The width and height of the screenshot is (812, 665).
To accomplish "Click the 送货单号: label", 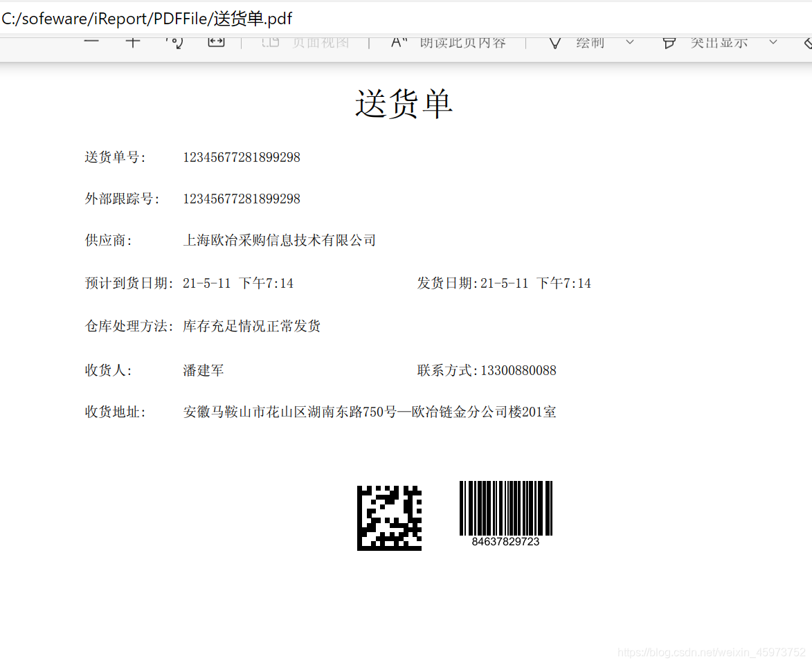I will (x=116, y=157).
